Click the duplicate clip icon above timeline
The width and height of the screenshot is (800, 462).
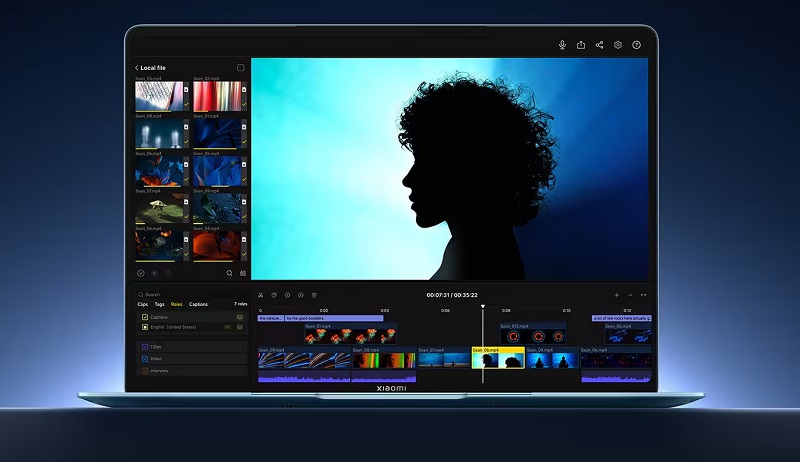click(274, 295)
